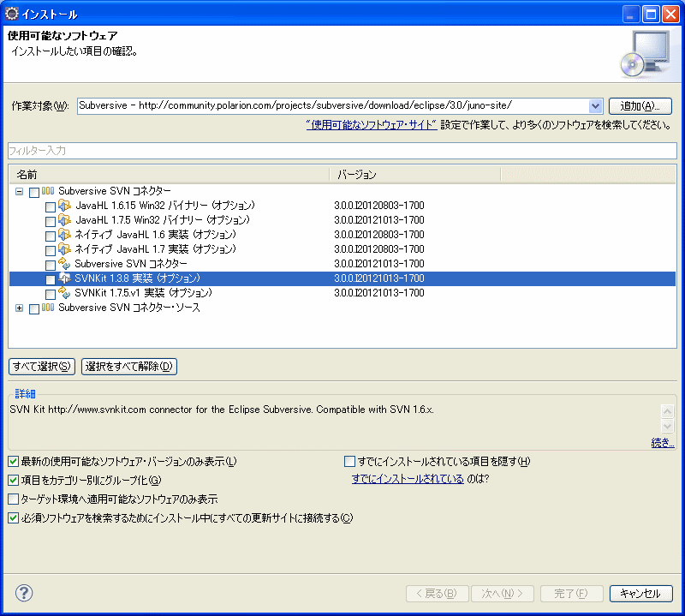Check the ネイティブ JavaHL 1.7 実装 checkbox
The height and width of the screenshot is (616, 685).
(51, 250)
